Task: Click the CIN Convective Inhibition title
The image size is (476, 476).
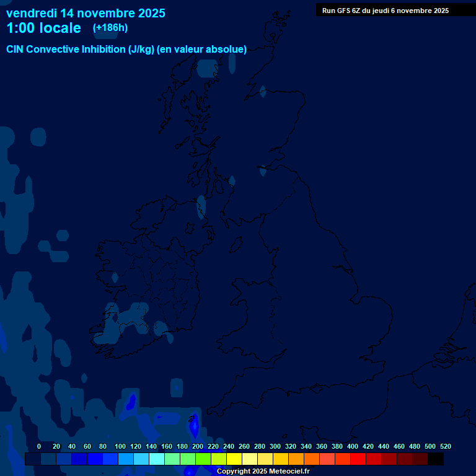Action: click(x=126, y=50)
